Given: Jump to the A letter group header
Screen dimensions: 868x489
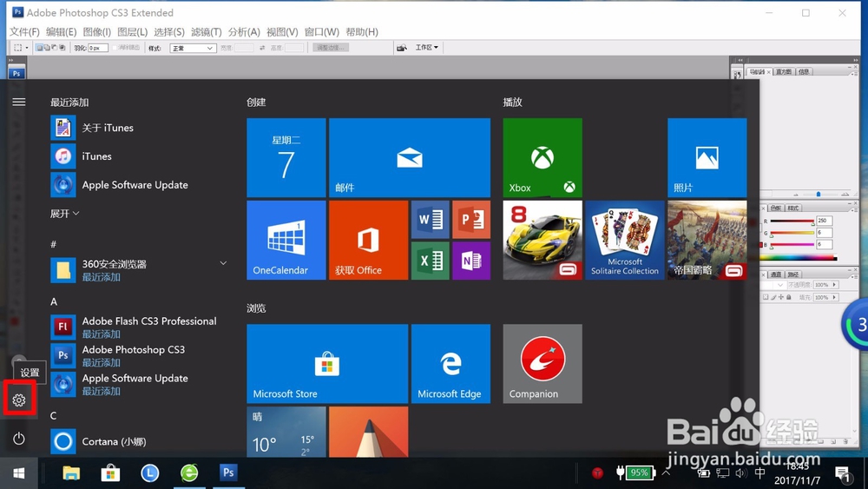Looking at the screenshot, I should click(x=54, y=301).
